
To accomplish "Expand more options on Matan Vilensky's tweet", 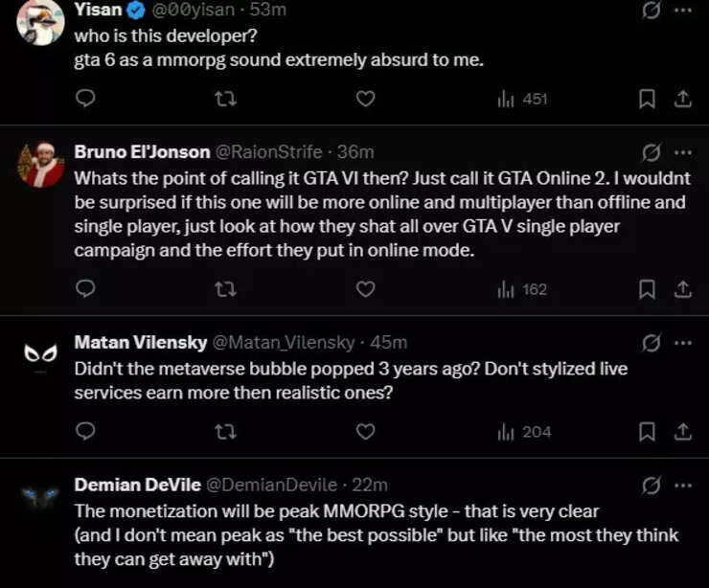I will (x=682, y=343).
